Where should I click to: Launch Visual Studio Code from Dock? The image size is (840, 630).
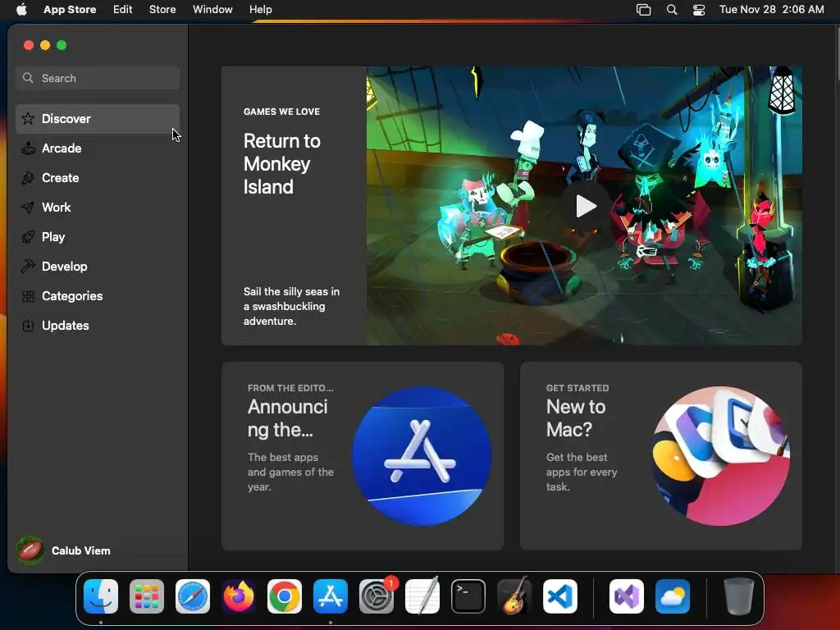pos(560,596)
